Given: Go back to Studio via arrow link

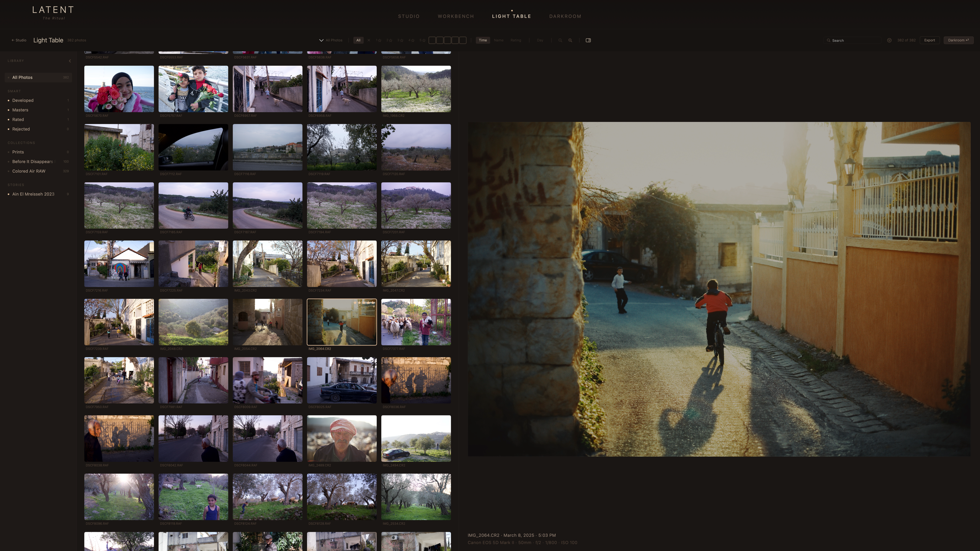Looking at the screenshot, I should click(19, 40).
